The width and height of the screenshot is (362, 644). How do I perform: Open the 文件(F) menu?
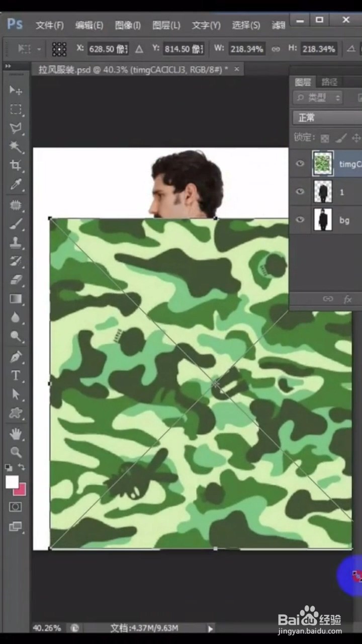tap(50, 25)
